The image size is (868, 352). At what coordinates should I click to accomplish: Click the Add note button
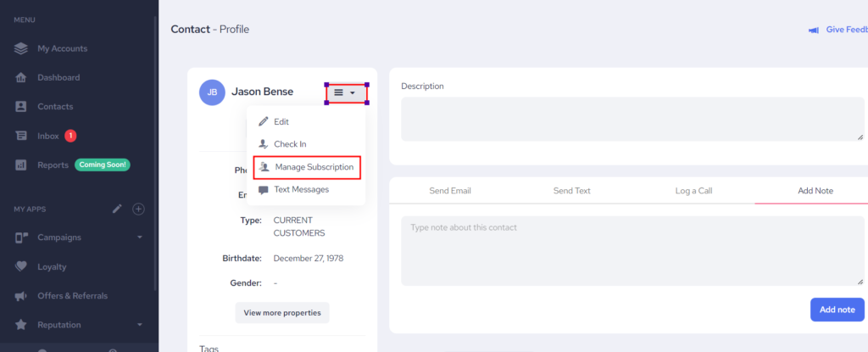837,309
